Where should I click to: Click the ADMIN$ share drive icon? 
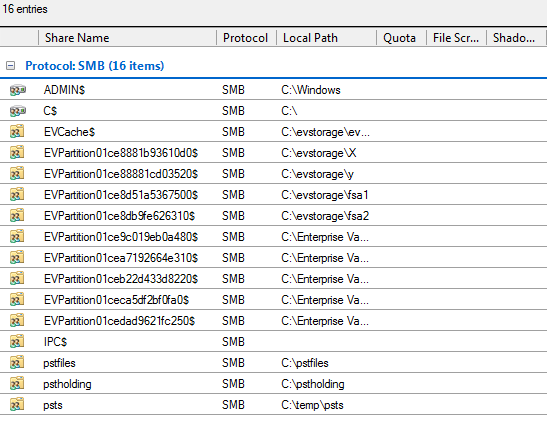click(17, 90)
